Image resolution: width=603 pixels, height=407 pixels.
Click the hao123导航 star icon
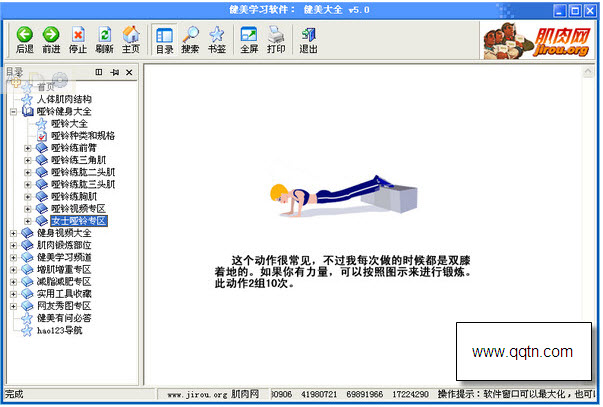[x=27, y=331]
